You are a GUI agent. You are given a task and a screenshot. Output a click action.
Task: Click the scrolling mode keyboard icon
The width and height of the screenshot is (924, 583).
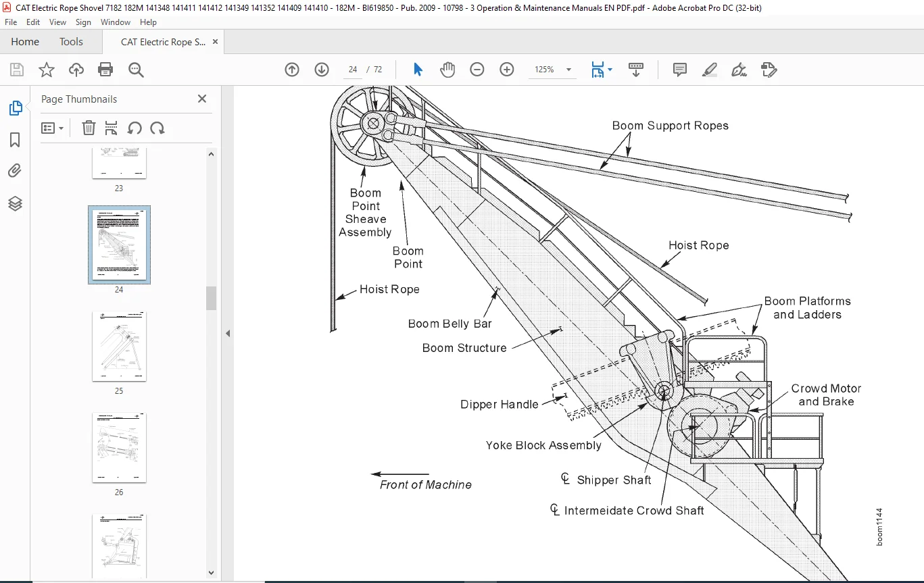[x=636, y=70]
